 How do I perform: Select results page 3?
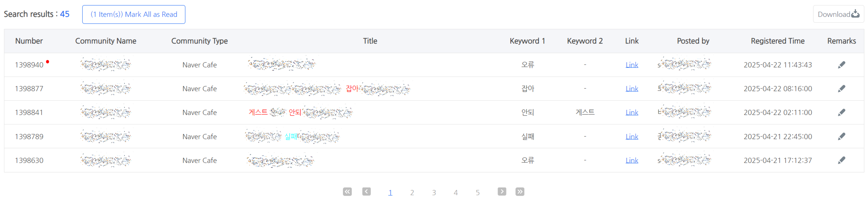[434, 193]
